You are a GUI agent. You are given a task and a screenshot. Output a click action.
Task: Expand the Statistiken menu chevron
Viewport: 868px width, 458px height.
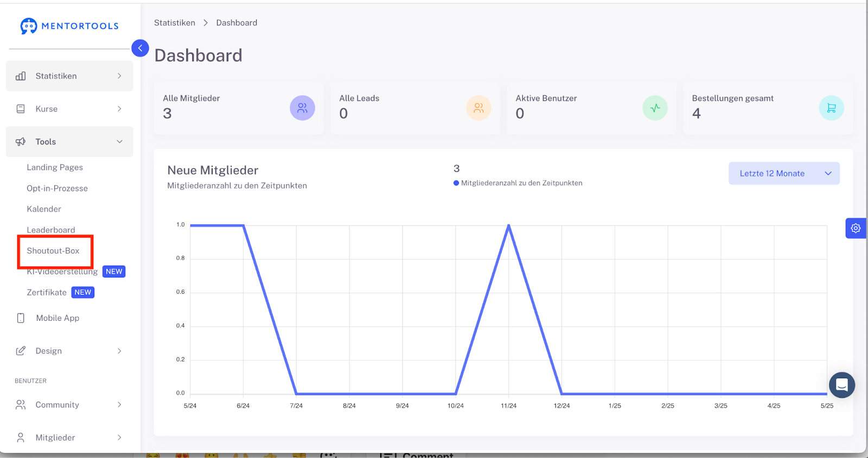pos(119,76)
